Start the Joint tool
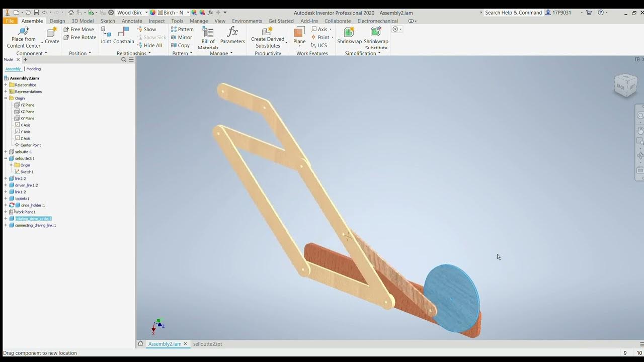The height and width of the screenshot is (362, 644). click(x=106, y=36)
